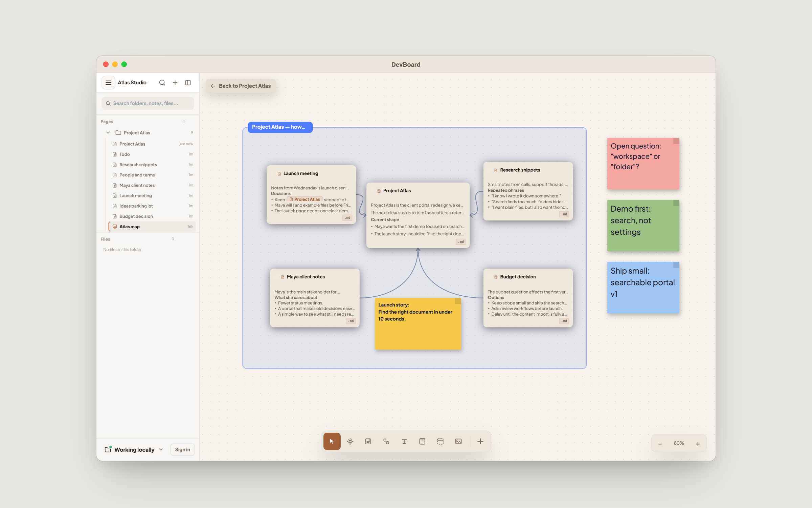Click the .md badge on Launch meeting card
The width and height of the screenshot is (812, 508).
pyautogui.click(x=347, y=218)
